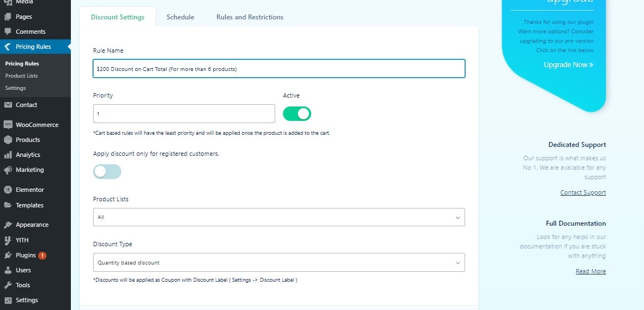This screenshot has height=310, width=644.
Task: Switch to the Schedule tab
Action: pos(181,17)
